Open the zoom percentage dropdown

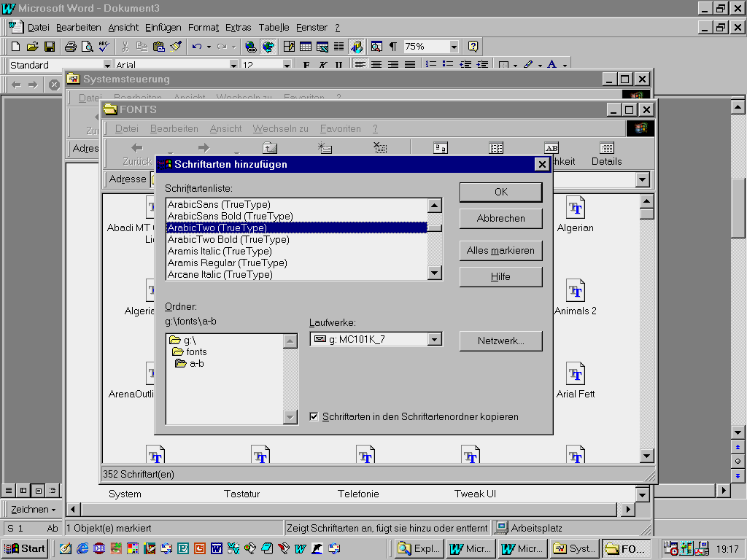[454, 47]
